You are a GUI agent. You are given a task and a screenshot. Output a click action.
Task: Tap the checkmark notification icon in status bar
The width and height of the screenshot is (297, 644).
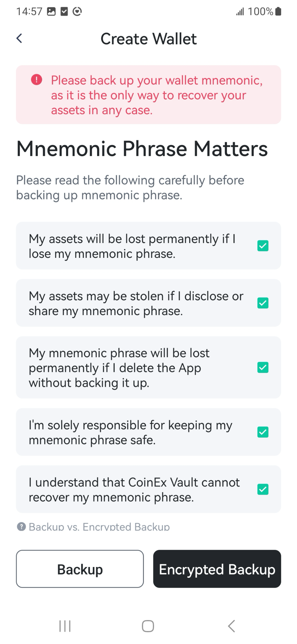(64, 12)
